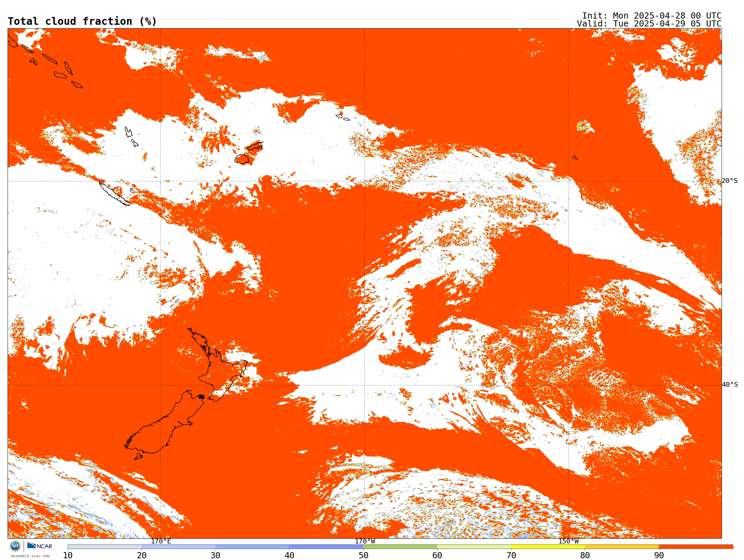Click the colorbar tick label 60
The width and height of the screenshot is (744, 560).
(x=437, y=556)
